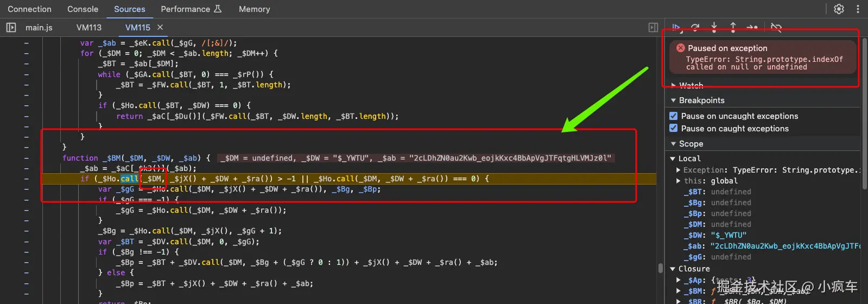Viewport: 868px width, 304px height.
Task: Expand the 'this: global' entry
Action: [679, 181]
